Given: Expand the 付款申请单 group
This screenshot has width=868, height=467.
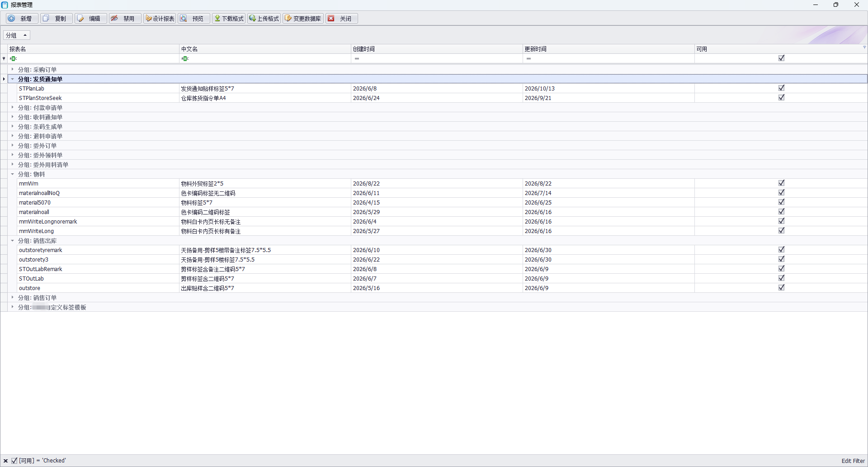Looking at the screenshot, I should [13, 107].
